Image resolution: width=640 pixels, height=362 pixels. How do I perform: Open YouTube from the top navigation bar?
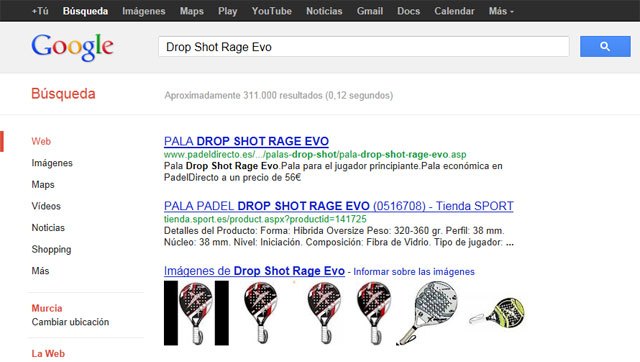coord(271,11)
